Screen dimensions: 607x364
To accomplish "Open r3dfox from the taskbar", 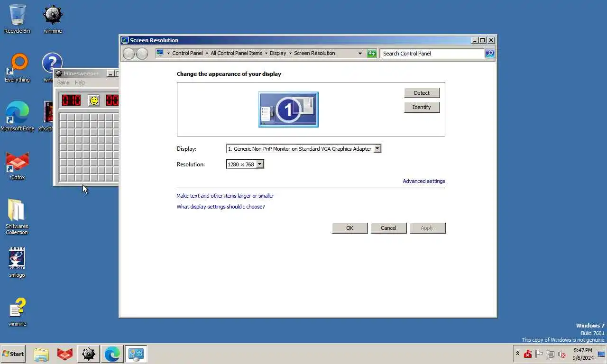I will click(65, 354).
